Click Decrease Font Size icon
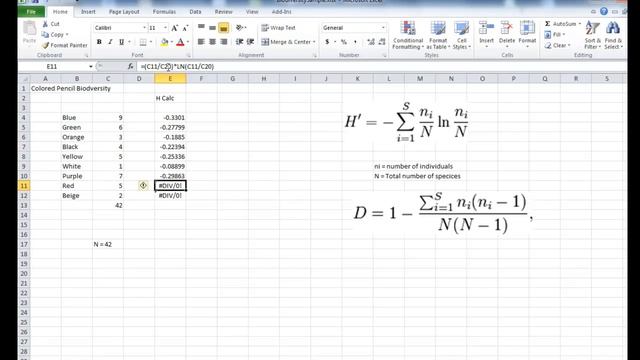The height and width of the screenshot is (360, 640). pyautogui.click(x=185, y=28)
